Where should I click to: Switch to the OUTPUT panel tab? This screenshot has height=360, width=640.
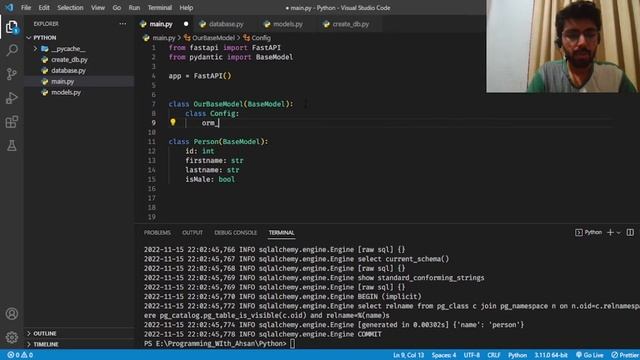click(192, 233)
